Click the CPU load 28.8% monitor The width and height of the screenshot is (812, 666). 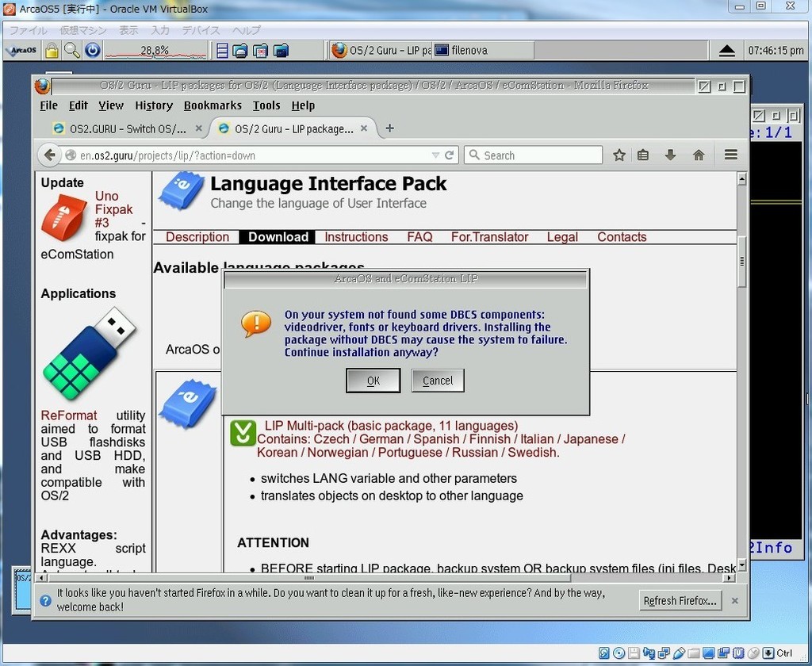[155, 50]
